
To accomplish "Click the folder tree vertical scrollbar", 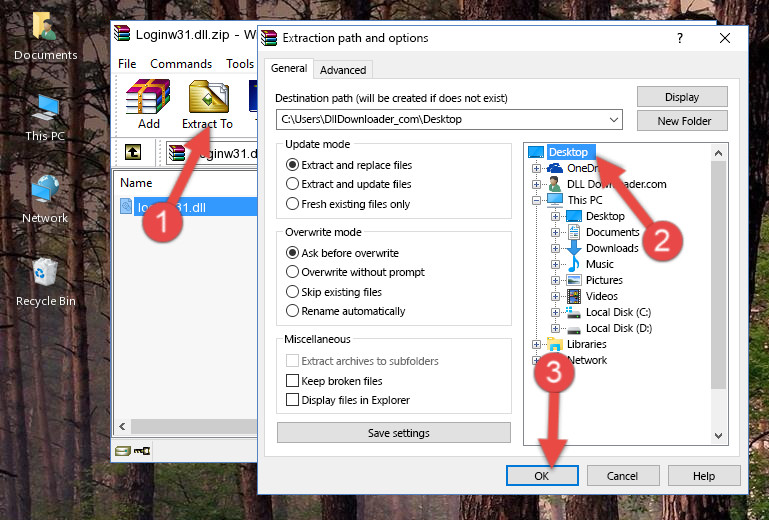I will tap(718, 270).
